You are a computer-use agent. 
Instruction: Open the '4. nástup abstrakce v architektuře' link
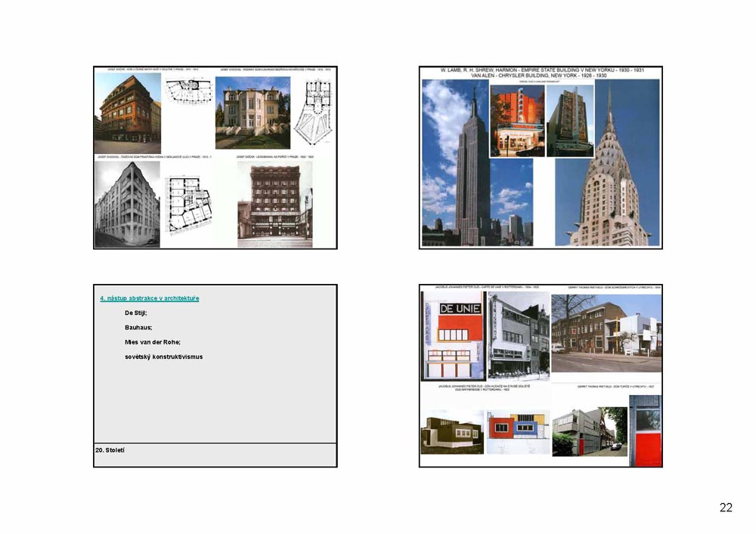tap(150, 298)
